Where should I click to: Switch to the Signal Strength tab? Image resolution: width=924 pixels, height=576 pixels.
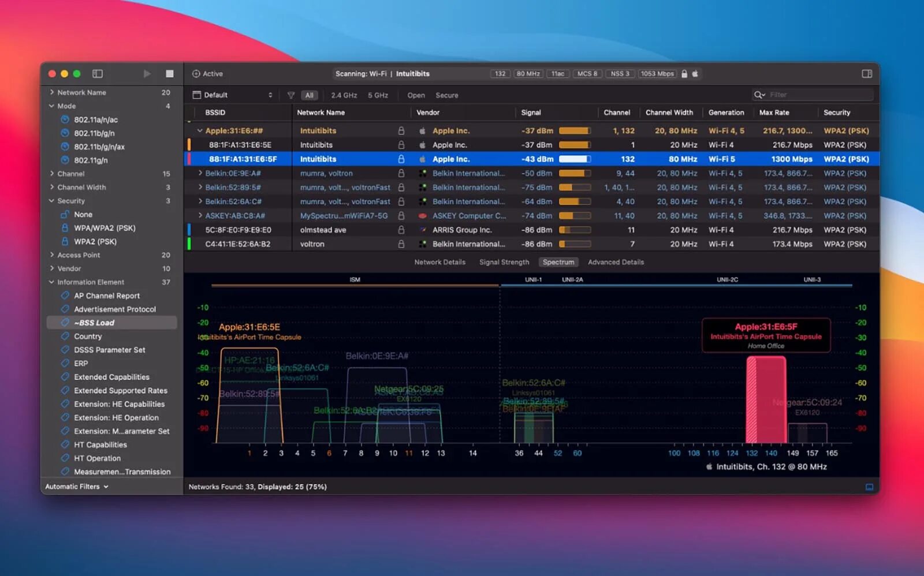[504, 262]
